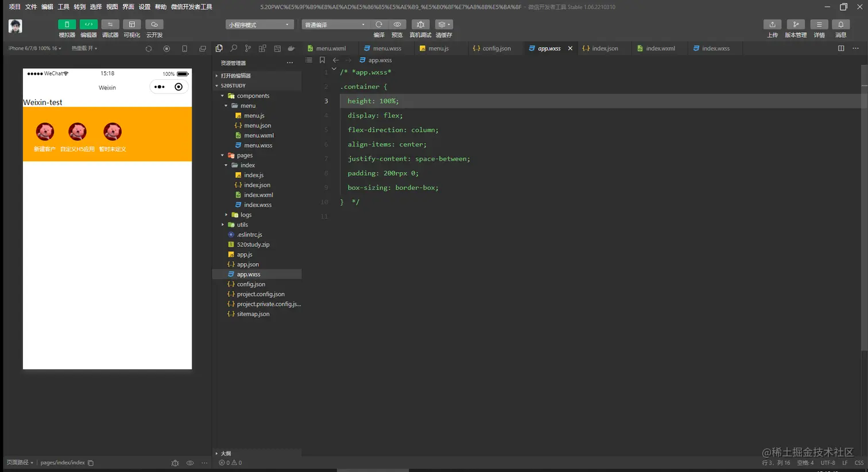This screenshot has width=868, height=472.
Task: Open the iPhone 6/7/8 device dropdown
Action: [34, 48]
